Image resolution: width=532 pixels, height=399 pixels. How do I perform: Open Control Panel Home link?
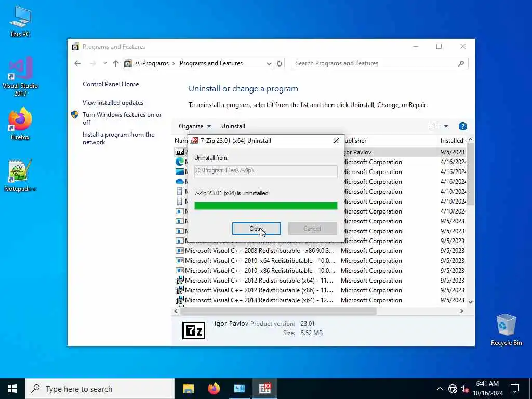point(111,84)
